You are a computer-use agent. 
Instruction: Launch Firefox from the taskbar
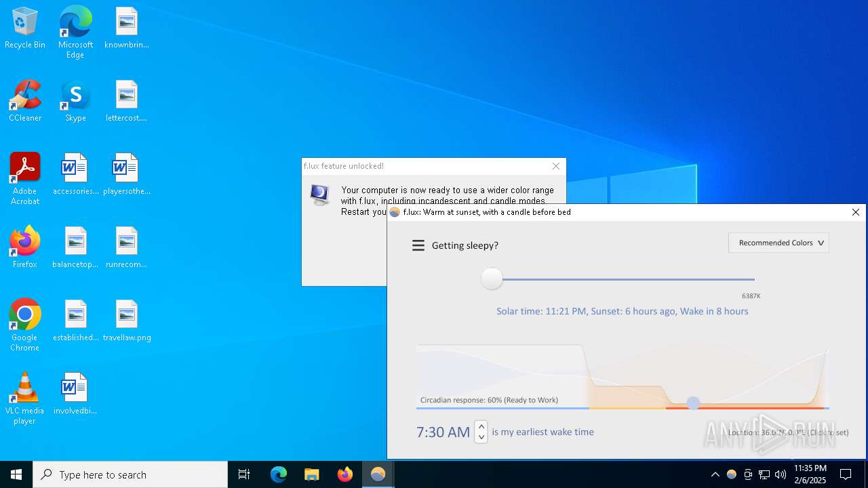pyautogui.click(x=345, y=474)
